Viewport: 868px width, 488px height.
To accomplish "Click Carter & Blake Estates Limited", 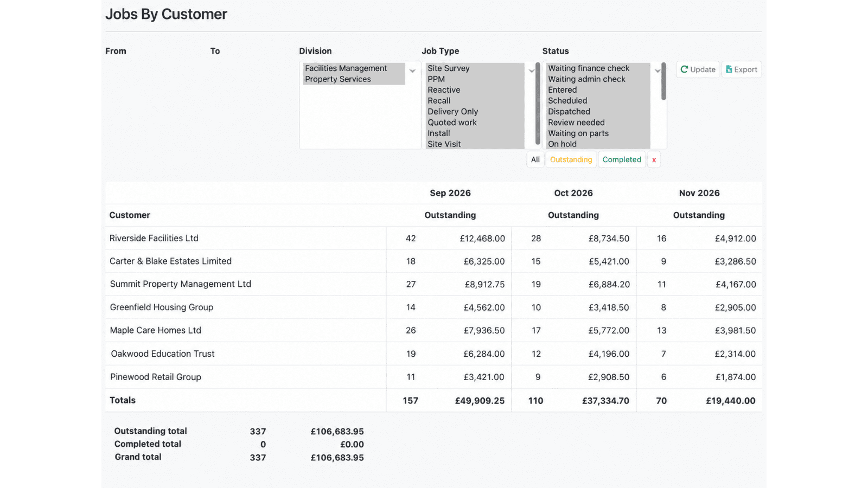I will pos(170,261).
